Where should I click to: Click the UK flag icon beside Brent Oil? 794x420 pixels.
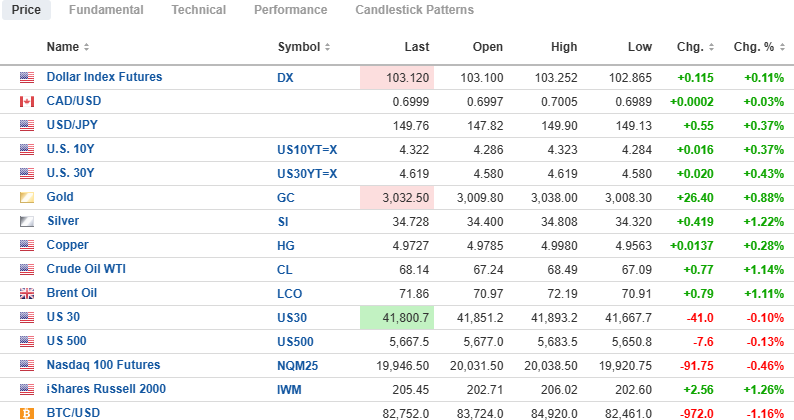(27, 294)
